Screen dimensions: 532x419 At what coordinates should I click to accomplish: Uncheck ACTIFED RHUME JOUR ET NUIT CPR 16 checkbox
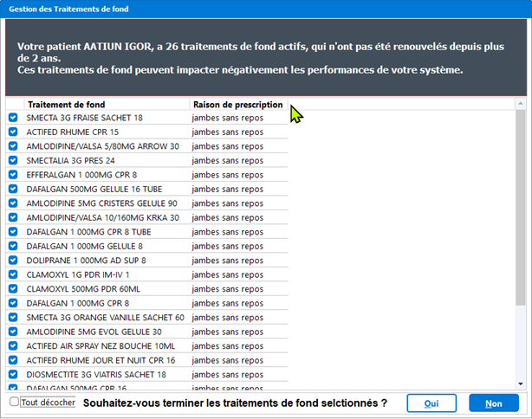coord(13,360)
